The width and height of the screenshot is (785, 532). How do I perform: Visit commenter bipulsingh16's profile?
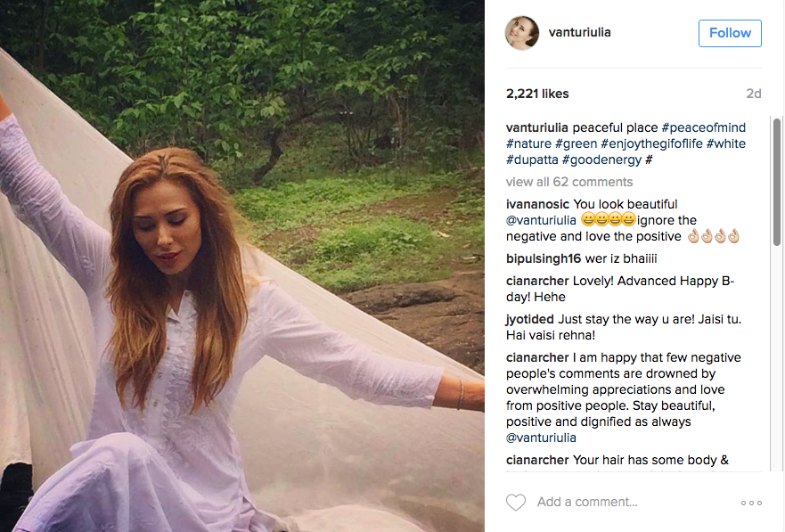544,258
